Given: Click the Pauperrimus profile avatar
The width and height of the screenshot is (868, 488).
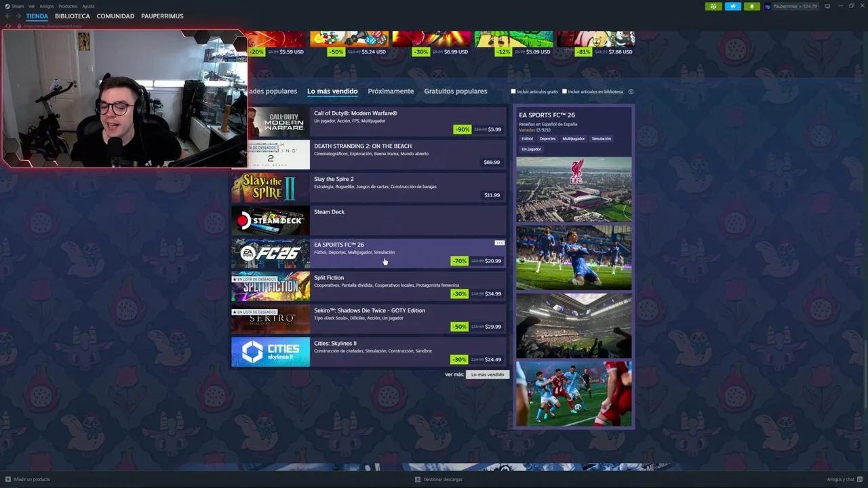Looking at the screenshot, I should [x=768, y=6].
